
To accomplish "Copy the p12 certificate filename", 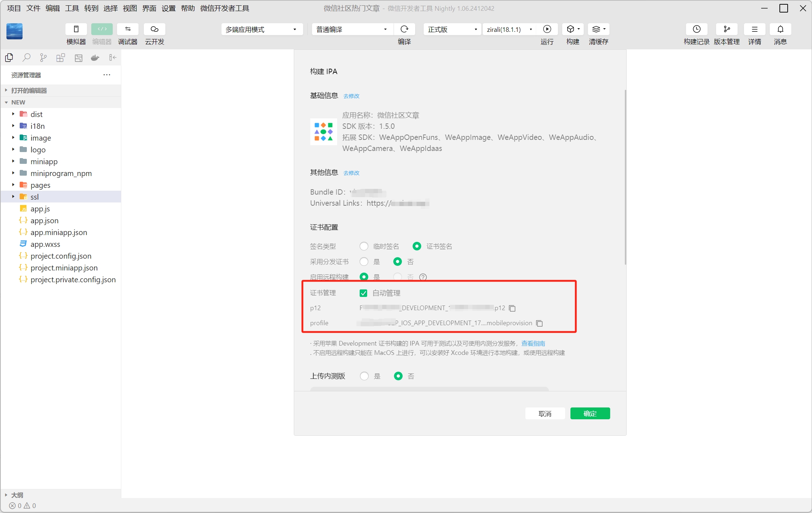I will [512, 308].
